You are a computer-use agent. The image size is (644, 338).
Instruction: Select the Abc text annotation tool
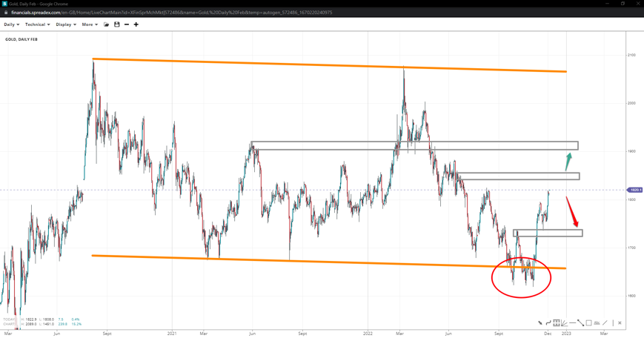(597, 323)
